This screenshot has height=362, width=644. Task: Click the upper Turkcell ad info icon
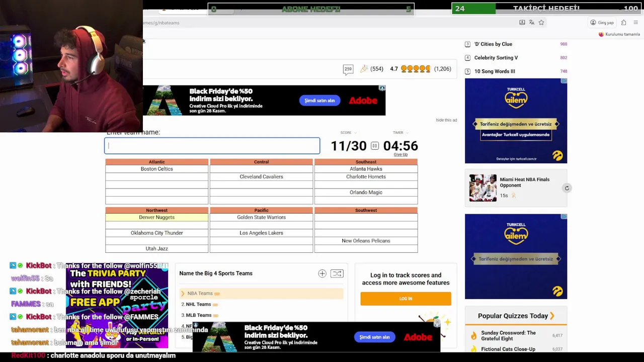tap(564, 81)
